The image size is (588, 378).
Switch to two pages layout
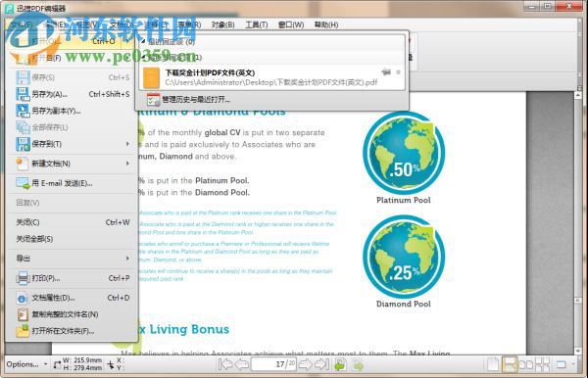(525, 364)
